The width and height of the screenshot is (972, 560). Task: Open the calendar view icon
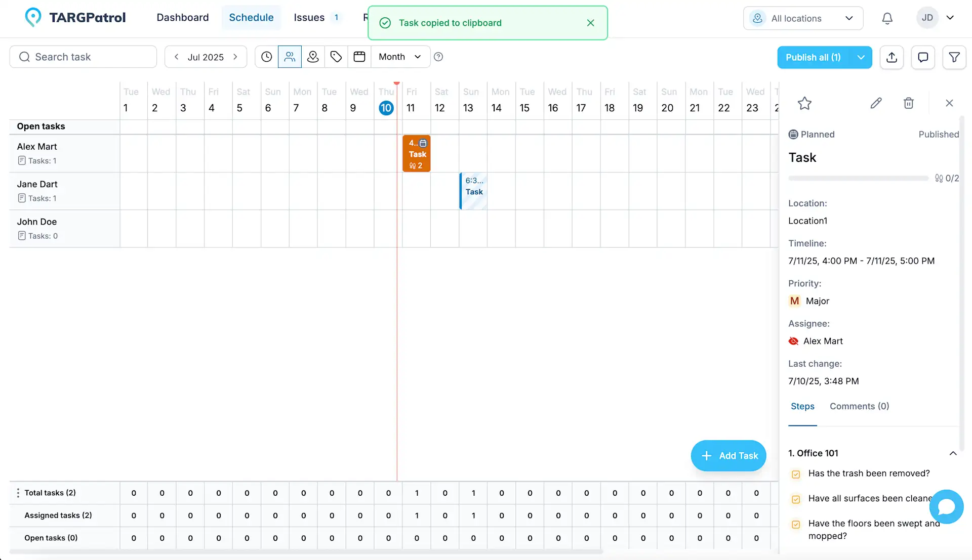coord(359,57)
